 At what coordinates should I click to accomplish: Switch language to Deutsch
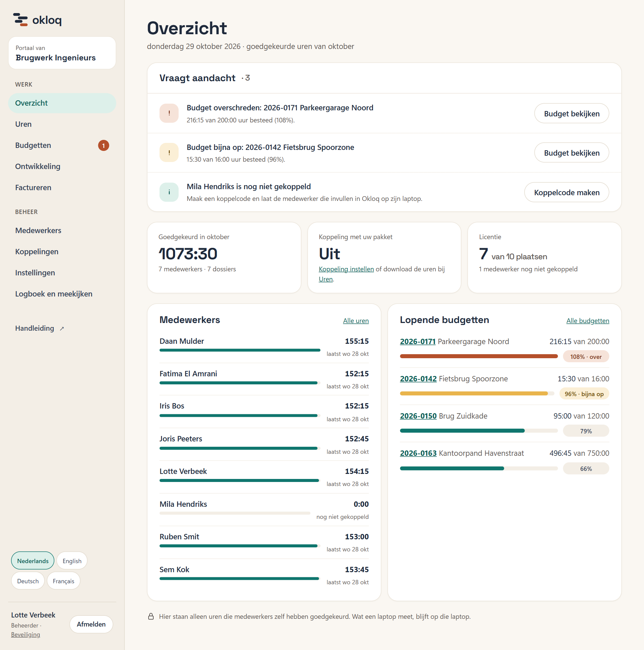pos(28,581)
